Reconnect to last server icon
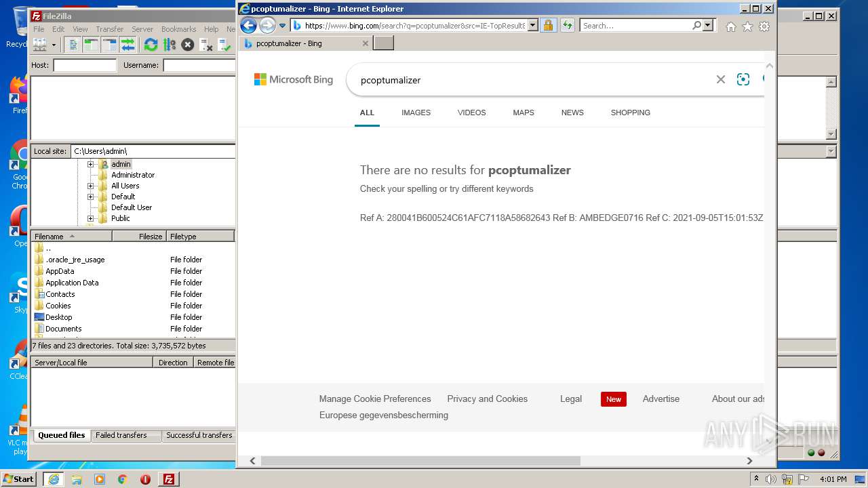Image resolution: width=868 pixels, height=488 pixels. pyautogui.click(x=224, y=45)
